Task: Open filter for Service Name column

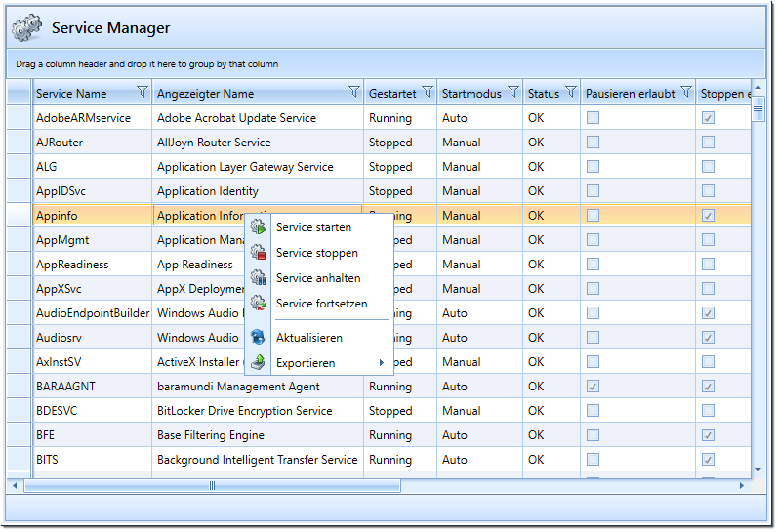Action: 143,93
